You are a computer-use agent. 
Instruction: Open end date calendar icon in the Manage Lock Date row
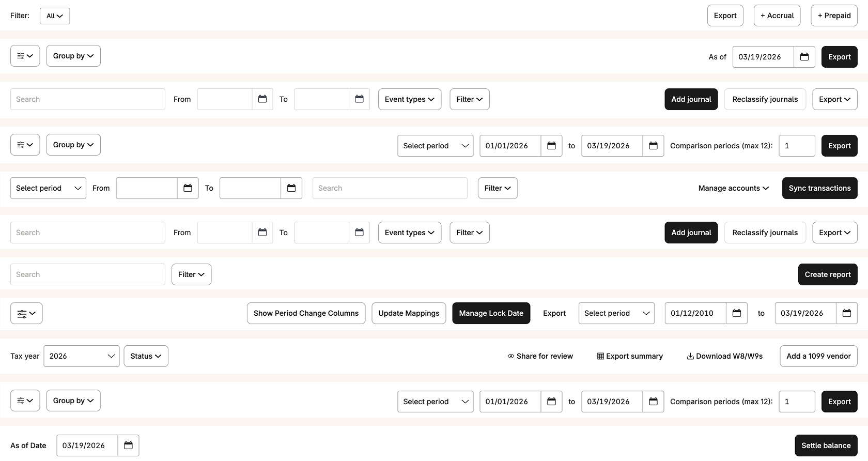coord(847,313)
